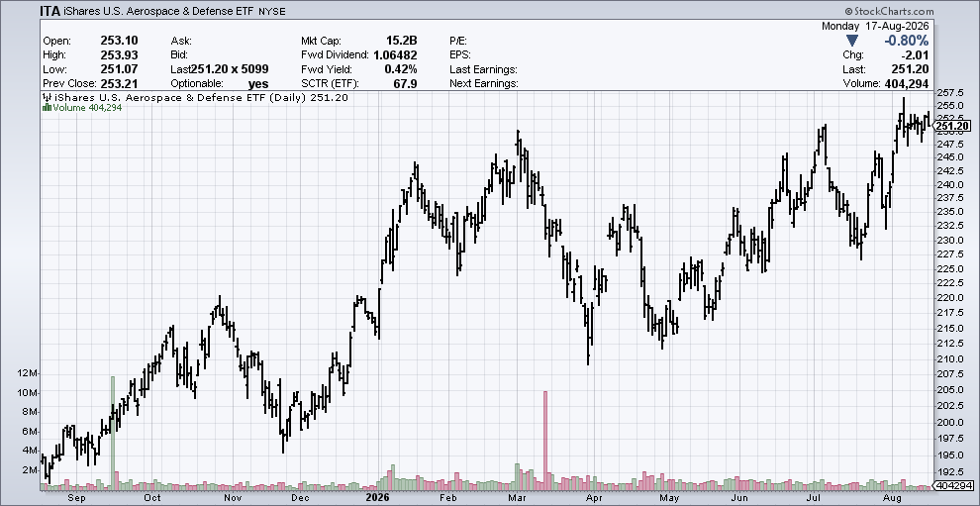Click the Sep label on the time axis
Viewport: 980px width, 506px height.
coord(75,498)
